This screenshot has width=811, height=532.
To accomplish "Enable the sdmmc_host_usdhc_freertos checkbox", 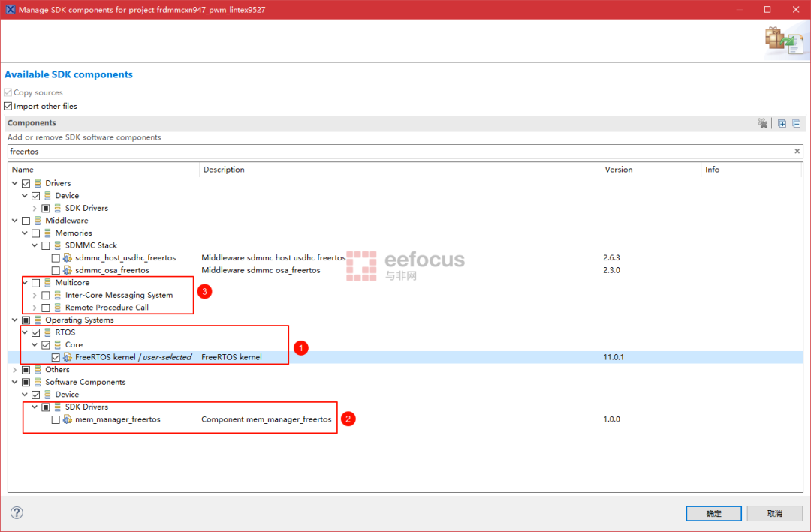I will tap(56, 258).
